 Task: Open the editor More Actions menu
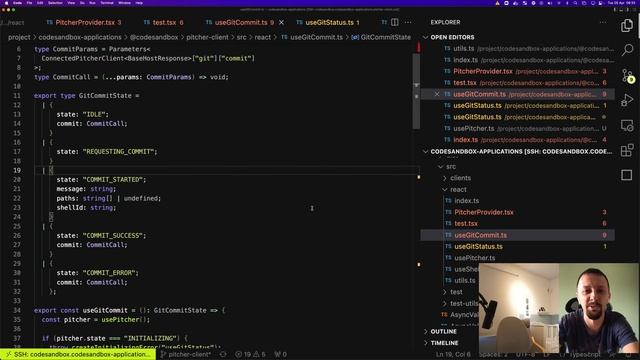click(408, 22)
